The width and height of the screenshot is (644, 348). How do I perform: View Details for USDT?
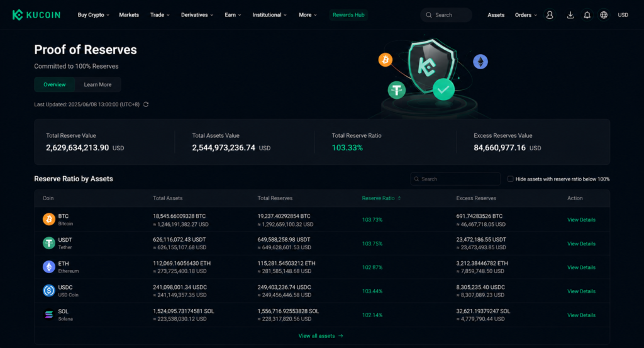[581, 244]
